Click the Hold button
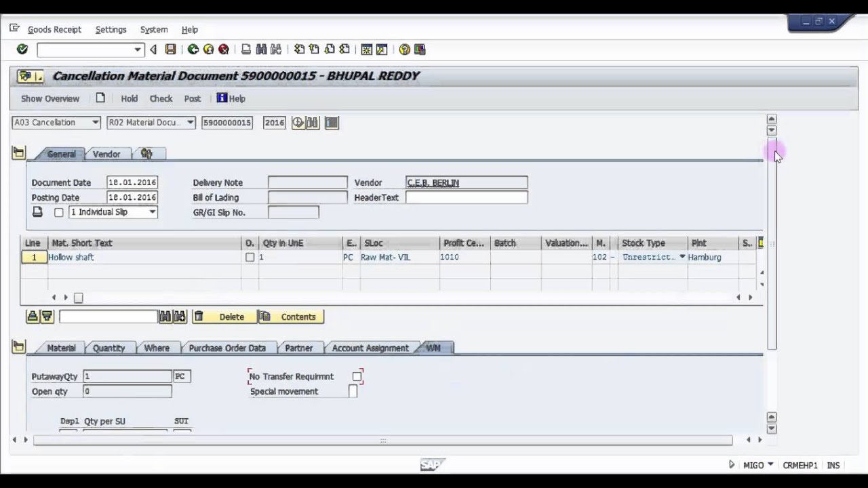 click(129, 98)
